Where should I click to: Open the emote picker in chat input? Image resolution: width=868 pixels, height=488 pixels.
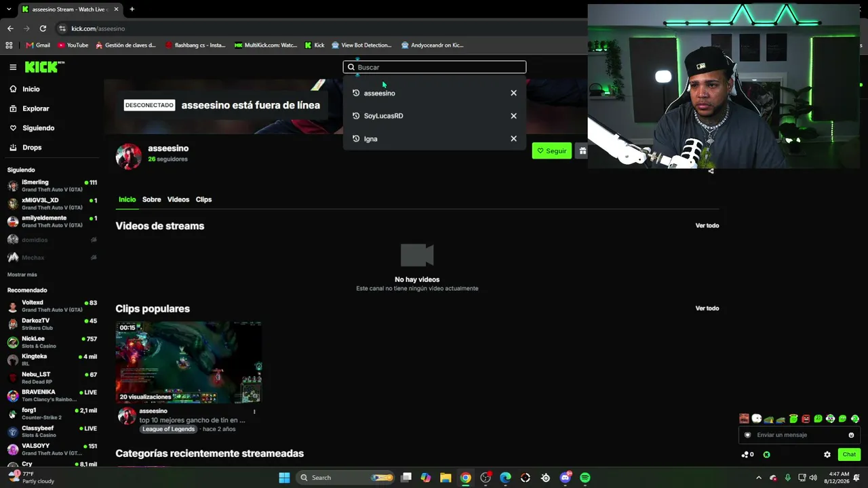click(851, 435)
